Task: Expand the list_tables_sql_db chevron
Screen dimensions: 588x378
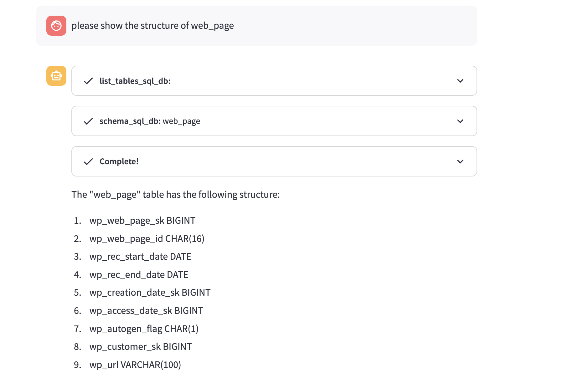Action: click(460, 81)
